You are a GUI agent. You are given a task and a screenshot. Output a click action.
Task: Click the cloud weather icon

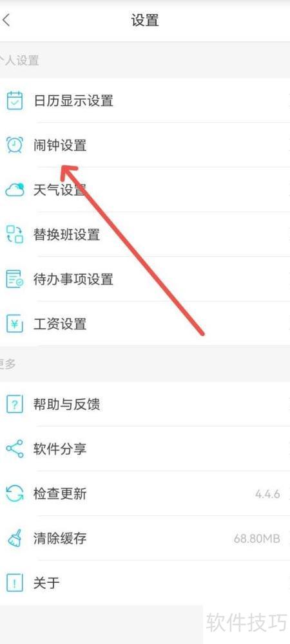click(15, 190)
